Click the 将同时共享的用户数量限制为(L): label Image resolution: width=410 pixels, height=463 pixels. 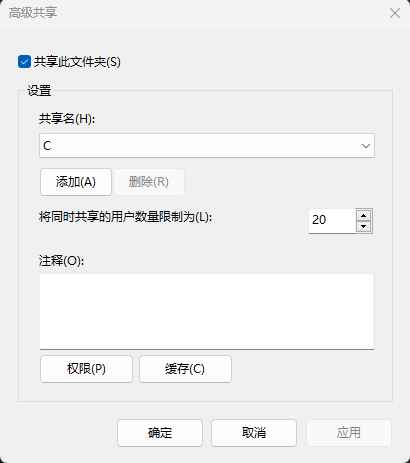(x=126, y=217)
